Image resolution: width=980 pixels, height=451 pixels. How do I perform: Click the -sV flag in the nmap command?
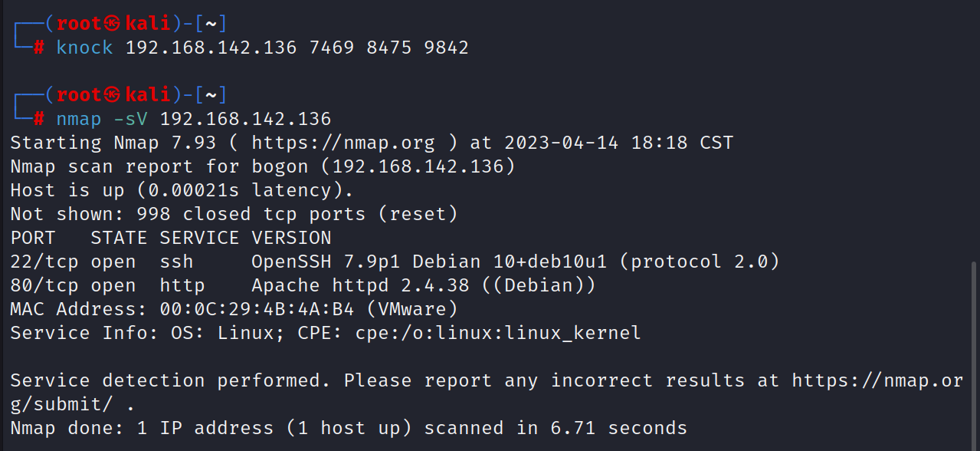click(131, 119)
